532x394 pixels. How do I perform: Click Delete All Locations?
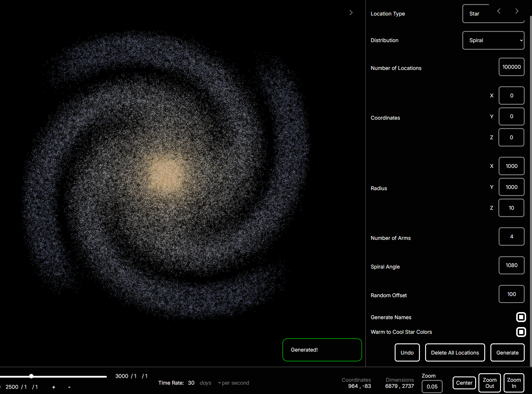pos(455,353)
